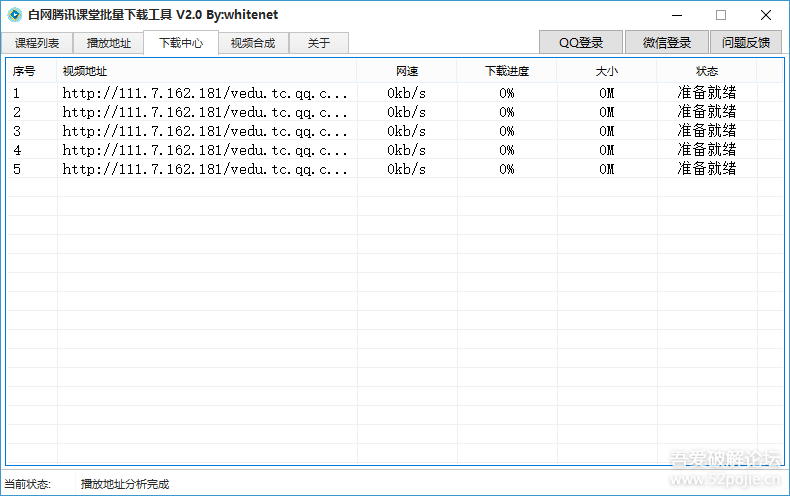This screenshot has width=790, height=496.
Task: Select row 1 video URL
Action: (205, 93)
